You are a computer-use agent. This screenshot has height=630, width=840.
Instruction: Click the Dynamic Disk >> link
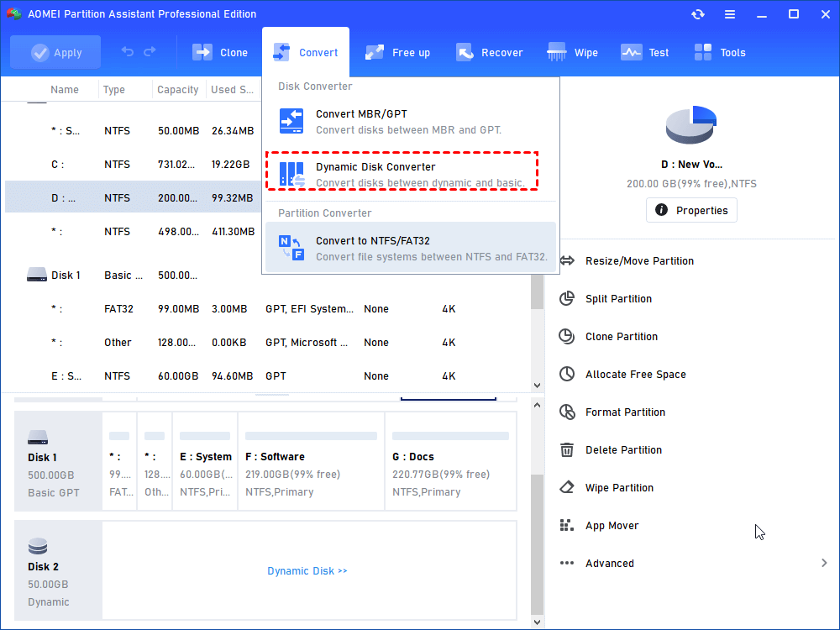(307, 571)
